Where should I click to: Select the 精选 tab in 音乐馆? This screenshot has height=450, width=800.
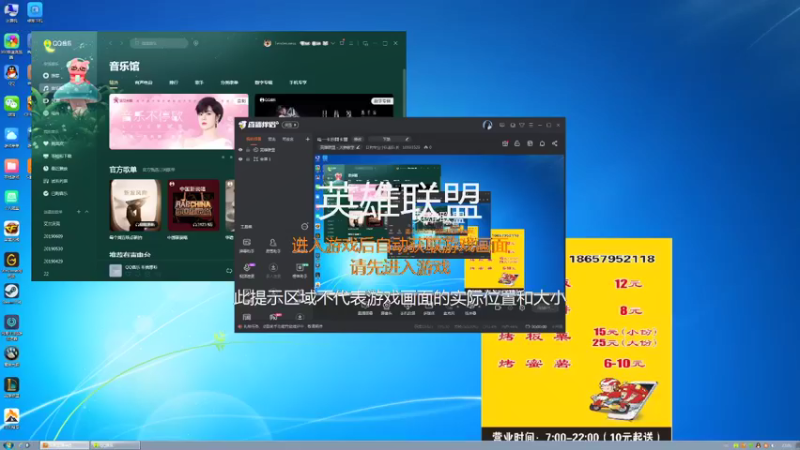coord(114,82)
